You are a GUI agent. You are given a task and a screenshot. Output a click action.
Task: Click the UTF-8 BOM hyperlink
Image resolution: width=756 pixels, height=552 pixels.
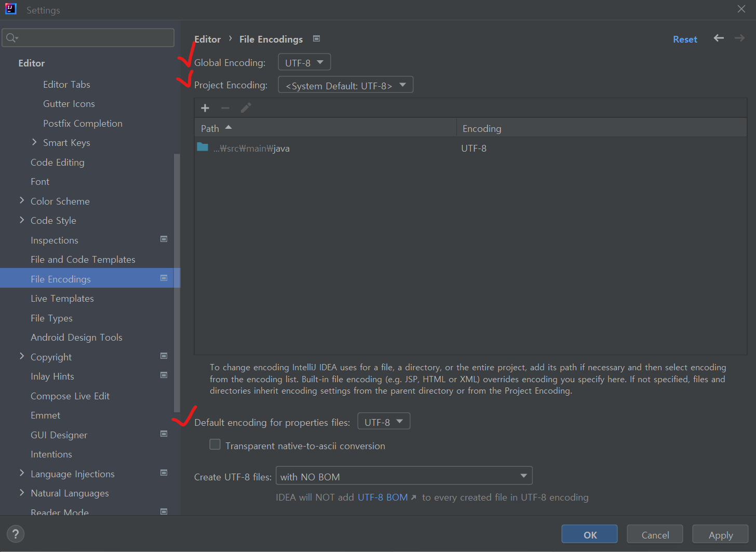click(383, 497)
